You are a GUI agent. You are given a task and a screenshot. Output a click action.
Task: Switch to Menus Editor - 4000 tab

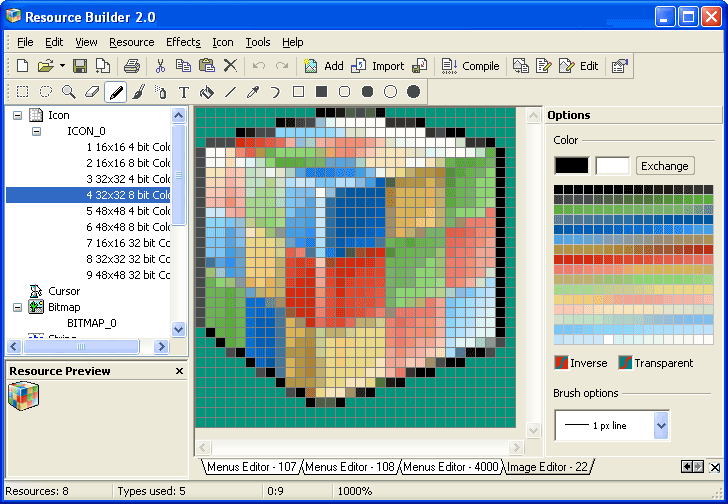[x=450, y=466]
